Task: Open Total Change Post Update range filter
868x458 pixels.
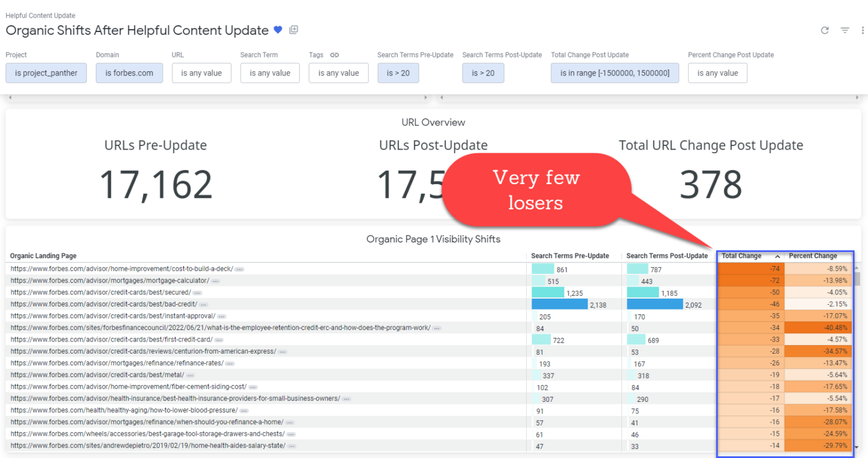Action: click(614, 73)
